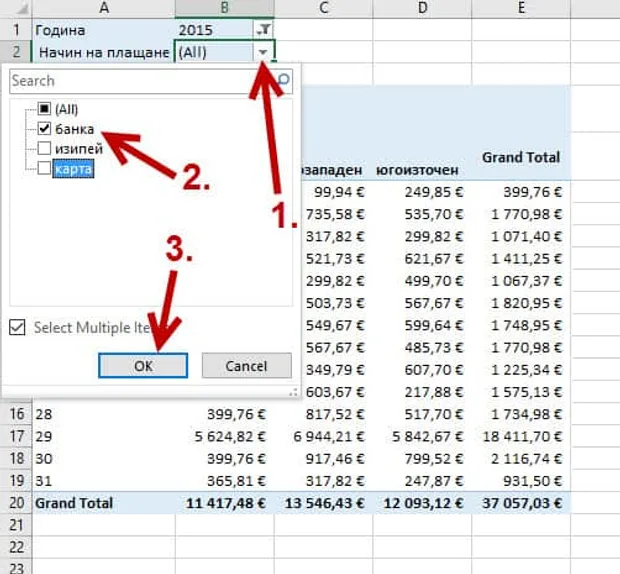Click the cell showing 37 057,03 €

pos(521,503)
